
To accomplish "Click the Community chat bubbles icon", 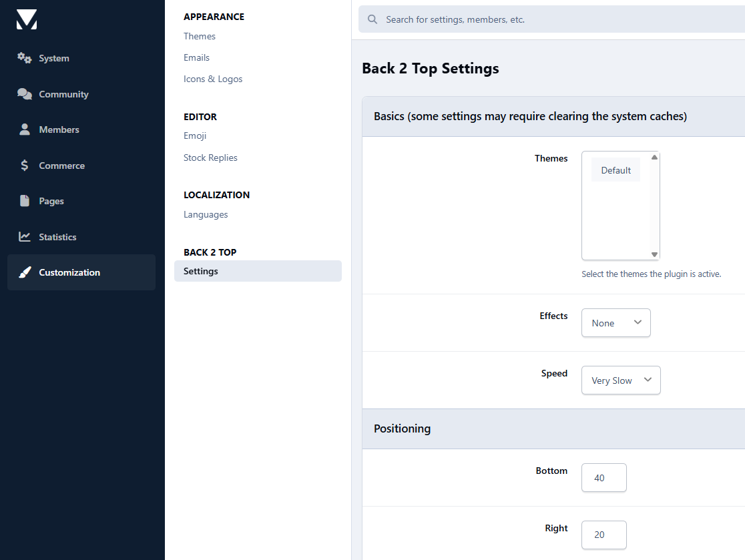I will [25, 94].
